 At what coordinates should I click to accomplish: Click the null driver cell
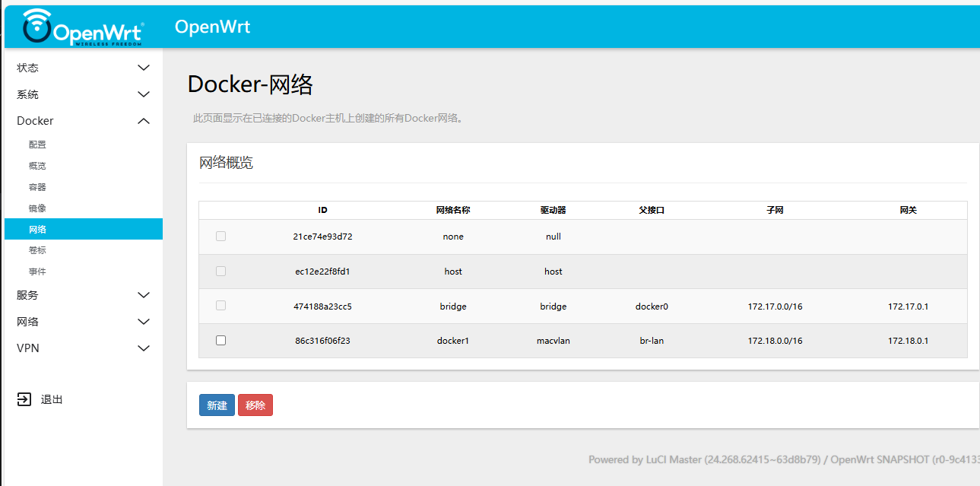point(553,237)
